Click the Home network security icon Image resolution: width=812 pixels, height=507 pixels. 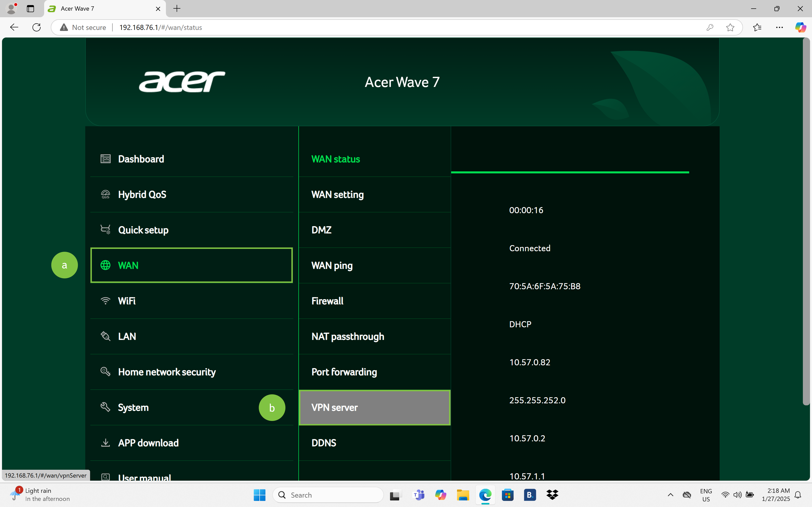[105, 372]
